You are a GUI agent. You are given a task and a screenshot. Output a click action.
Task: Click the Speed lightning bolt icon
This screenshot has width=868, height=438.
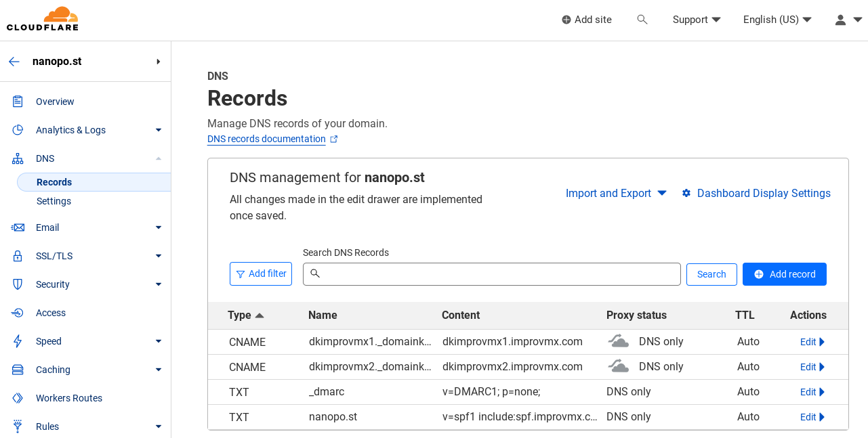click(18, 341)
